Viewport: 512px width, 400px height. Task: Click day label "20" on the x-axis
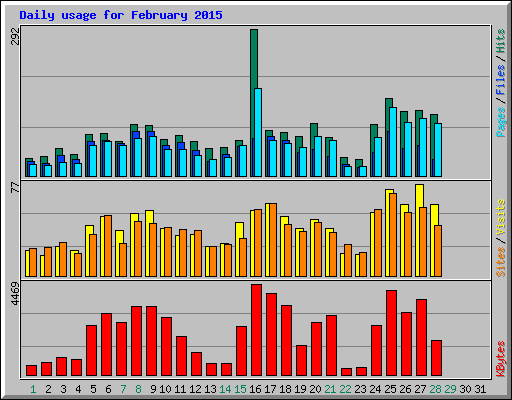tap(315, 389)
